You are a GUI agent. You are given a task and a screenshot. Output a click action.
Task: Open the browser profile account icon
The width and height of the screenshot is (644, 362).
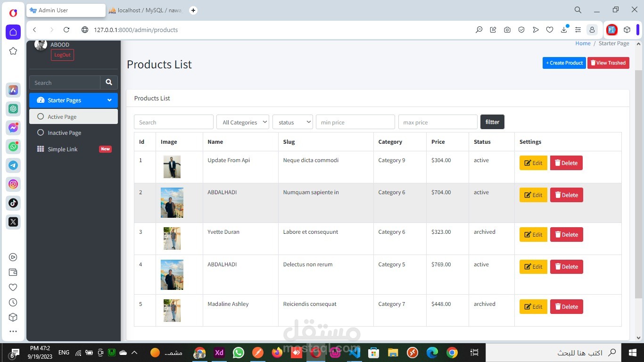592,30
